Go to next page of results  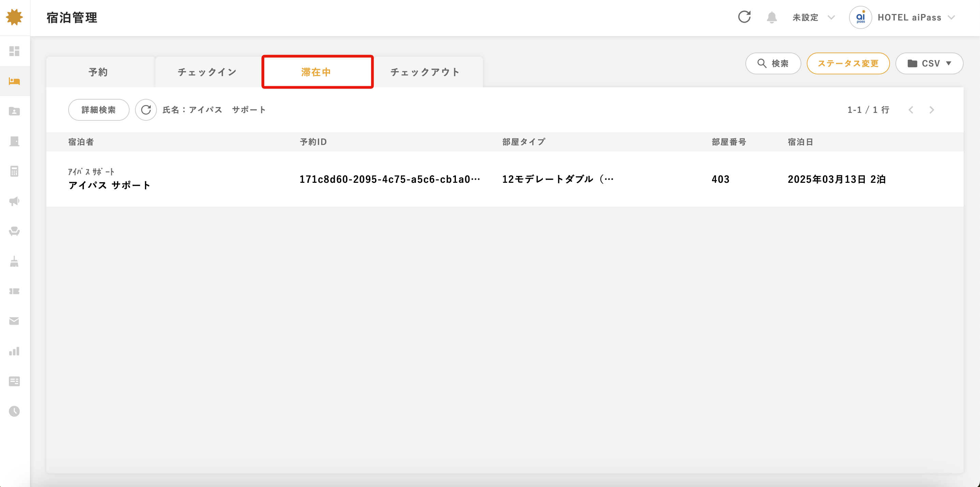932,110
